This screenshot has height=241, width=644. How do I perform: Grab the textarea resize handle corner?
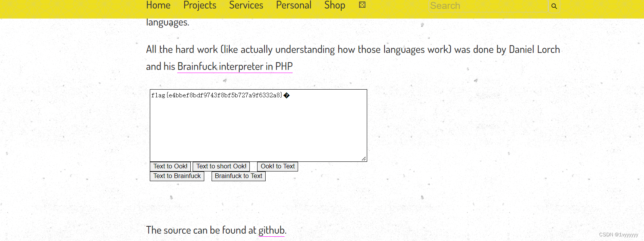(364, 158)
